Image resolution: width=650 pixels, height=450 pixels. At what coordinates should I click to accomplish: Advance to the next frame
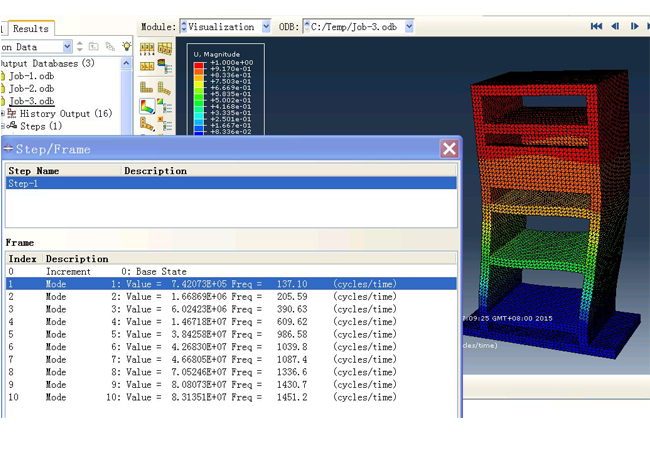coord(635,27)
